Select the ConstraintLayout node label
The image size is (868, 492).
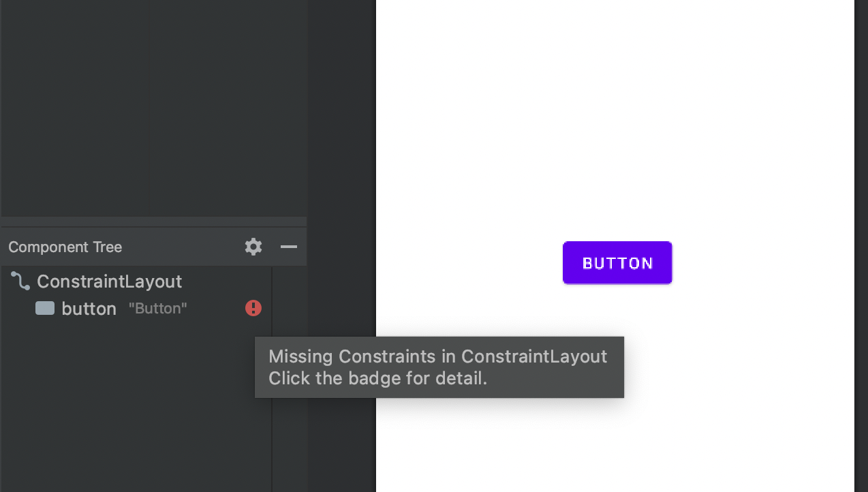click(109, 281)
